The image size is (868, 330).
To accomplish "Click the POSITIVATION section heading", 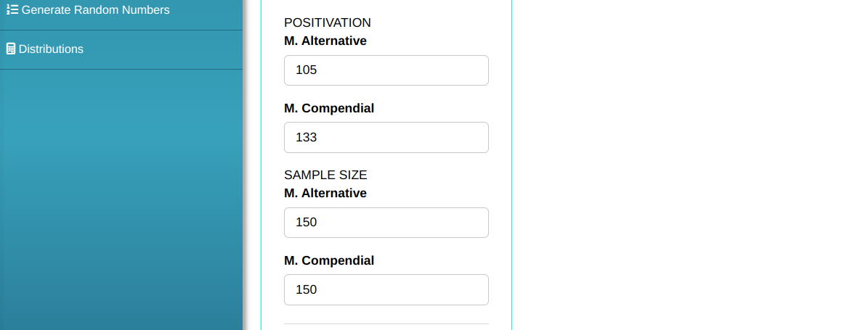I will [x=328, y=23].
